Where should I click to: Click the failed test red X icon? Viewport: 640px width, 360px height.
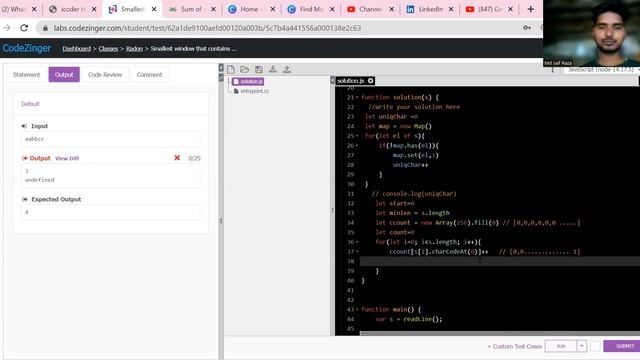tap(177, 158)
